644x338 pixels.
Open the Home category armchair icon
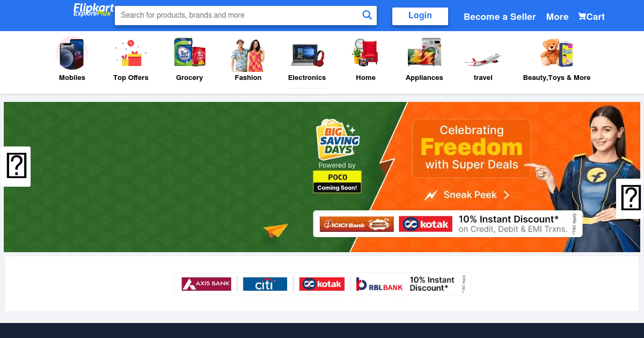(x=365, y=53)
